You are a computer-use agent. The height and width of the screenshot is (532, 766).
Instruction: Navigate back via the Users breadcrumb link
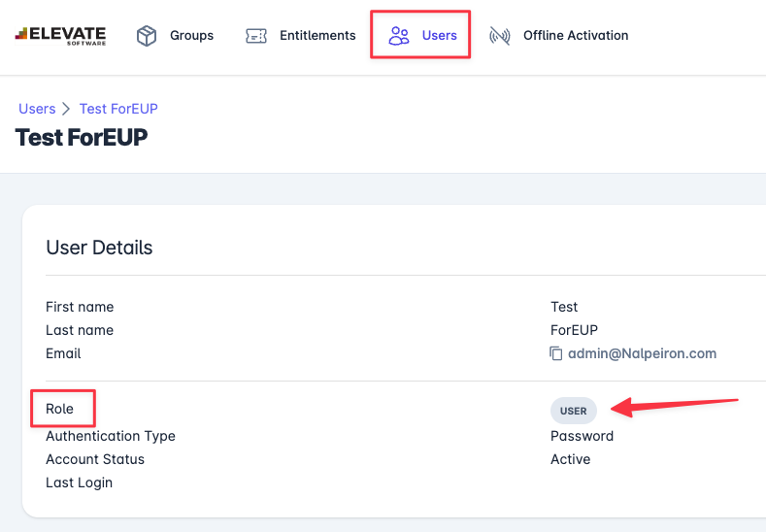tap(37, 109)
